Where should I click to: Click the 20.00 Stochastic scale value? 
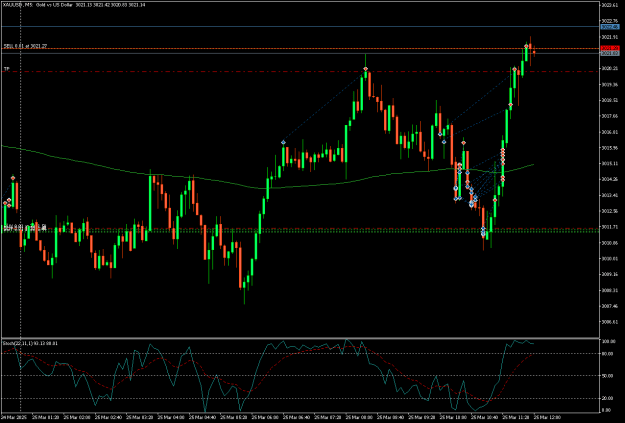pyautogui.click(x=608, y=398)
